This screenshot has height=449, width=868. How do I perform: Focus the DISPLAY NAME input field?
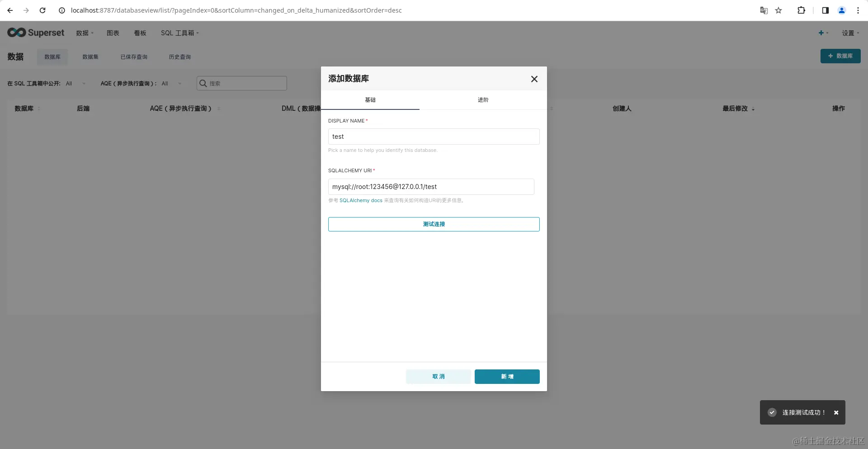tap(434, 137)
